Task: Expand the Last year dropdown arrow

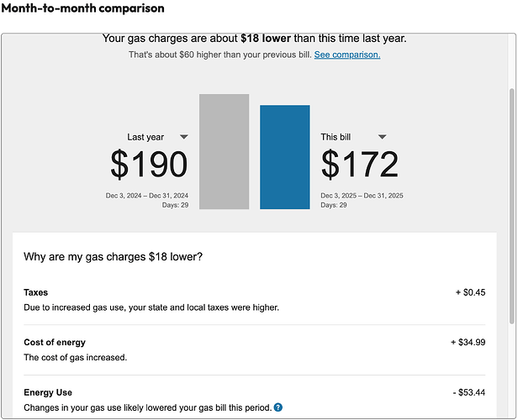Action: coord(184,136)
